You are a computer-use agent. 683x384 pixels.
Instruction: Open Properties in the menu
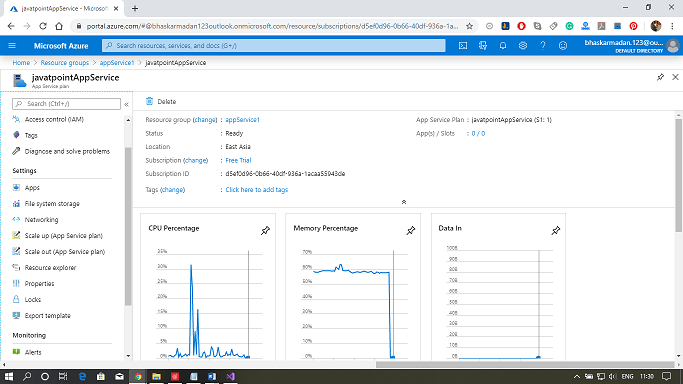pos(39,283)
